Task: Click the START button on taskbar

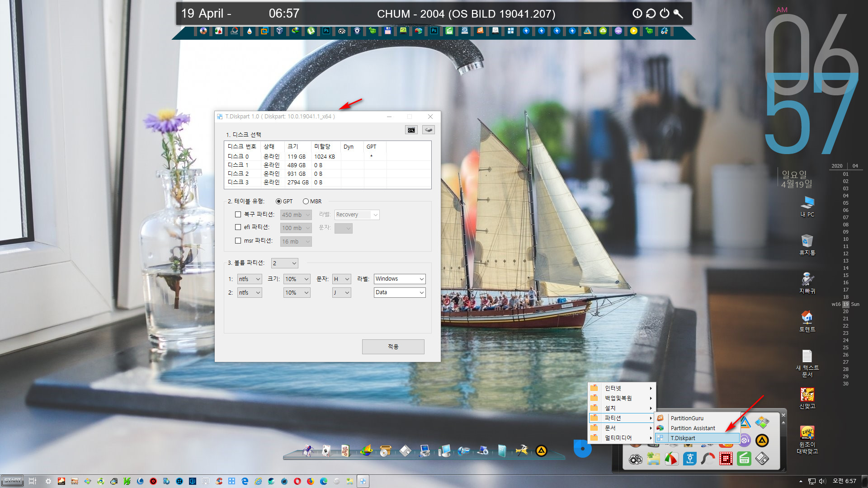Action: point(12,481)
